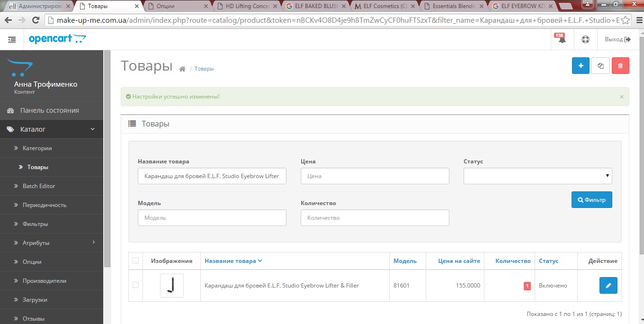The image size is (644, 324).
Task: Open the Статус filter dropdown
Action: point(537,176)
